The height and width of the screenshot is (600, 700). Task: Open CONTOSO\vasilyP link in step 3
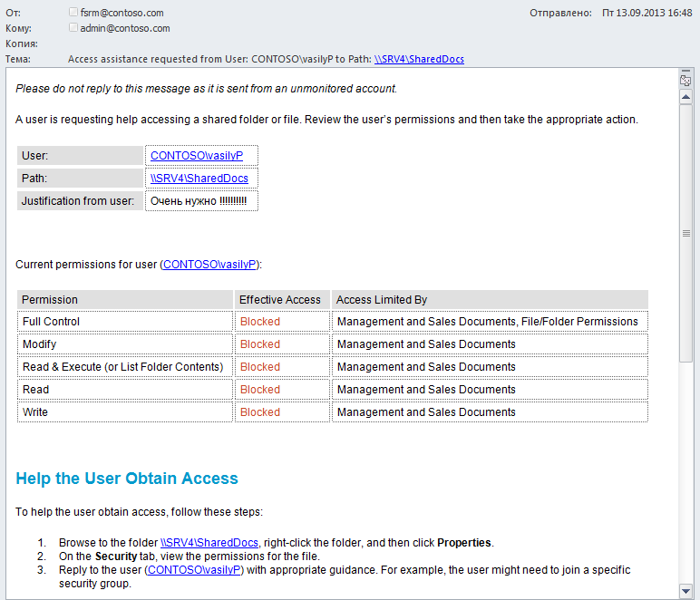[194, 570]
